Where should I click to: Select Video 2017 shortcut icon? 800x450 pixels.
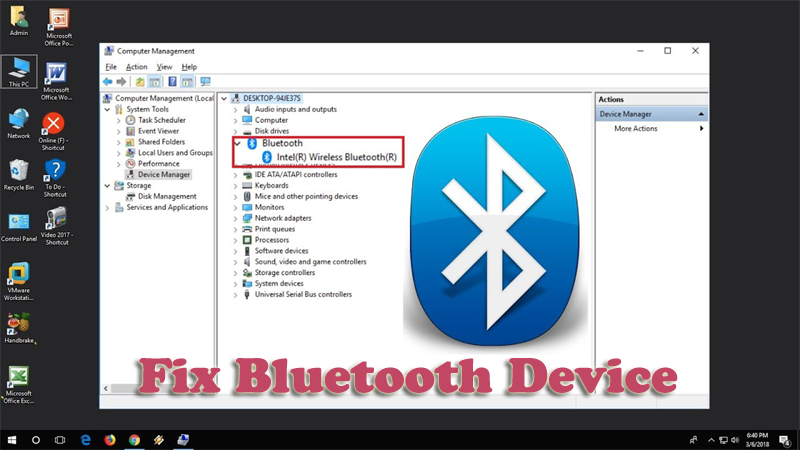tap(57, 226)
